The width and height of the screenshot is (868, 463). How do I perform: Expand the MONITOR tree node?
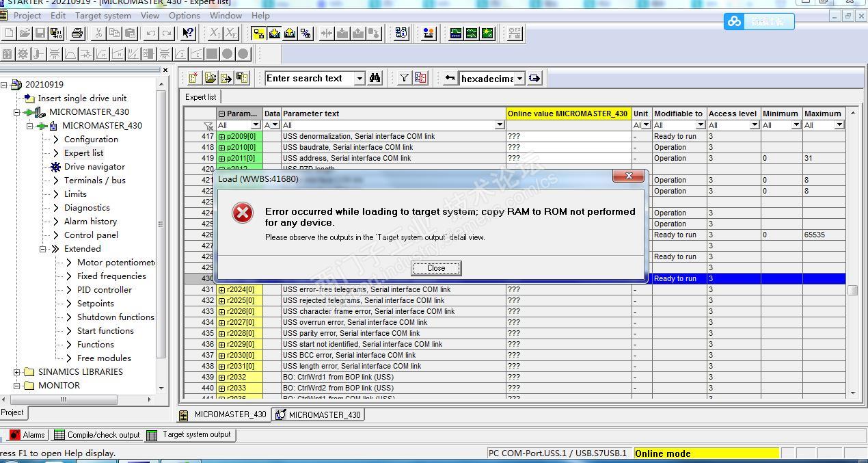pyautogui.click(x=17, y=386)
